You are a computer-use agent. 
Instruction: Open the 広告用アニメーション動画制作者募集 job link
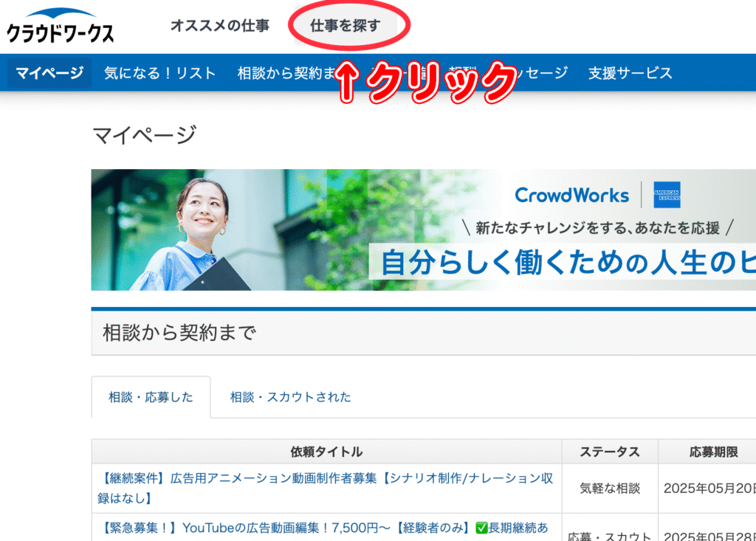point(326,488)
